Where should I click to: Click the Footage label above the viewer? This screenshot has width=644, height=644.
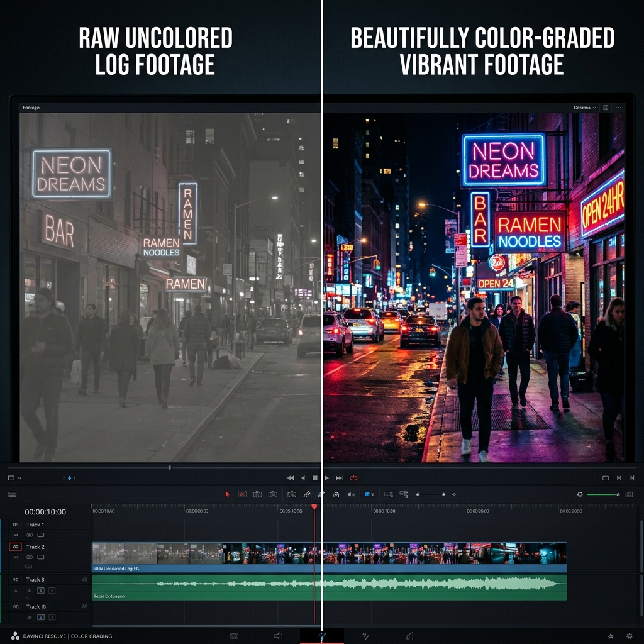pyautogui.click(x=31, y=108)
